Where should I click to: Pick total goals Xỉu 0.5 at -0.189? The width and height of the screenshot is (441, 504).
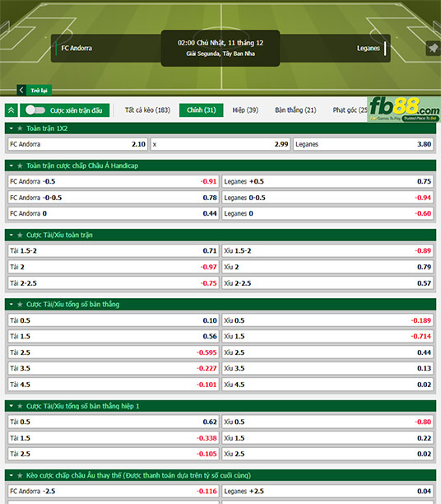pyautogui.click(x=327, y=320)
